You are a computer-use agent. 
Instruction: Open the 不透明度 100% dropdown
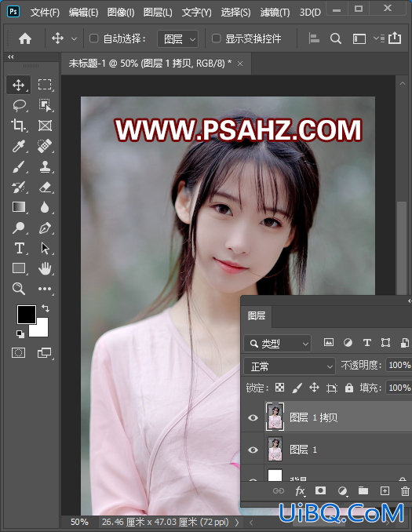(x=399, y=365)
